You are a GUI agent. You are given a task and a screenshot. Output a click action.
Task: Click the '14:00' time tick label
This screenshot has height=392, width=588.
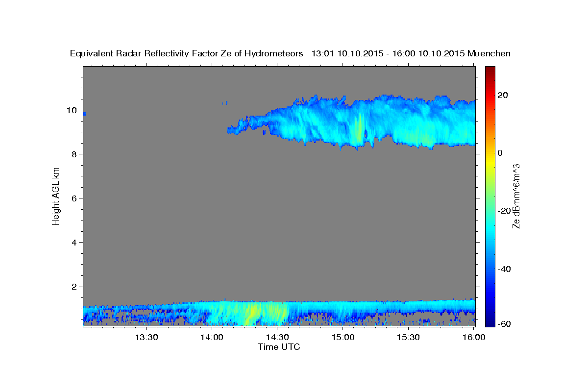point(212,337)
